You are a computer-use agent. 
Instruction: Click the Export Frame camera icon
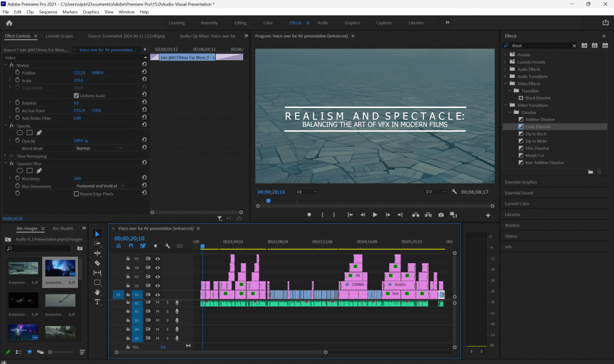(441, 215)
